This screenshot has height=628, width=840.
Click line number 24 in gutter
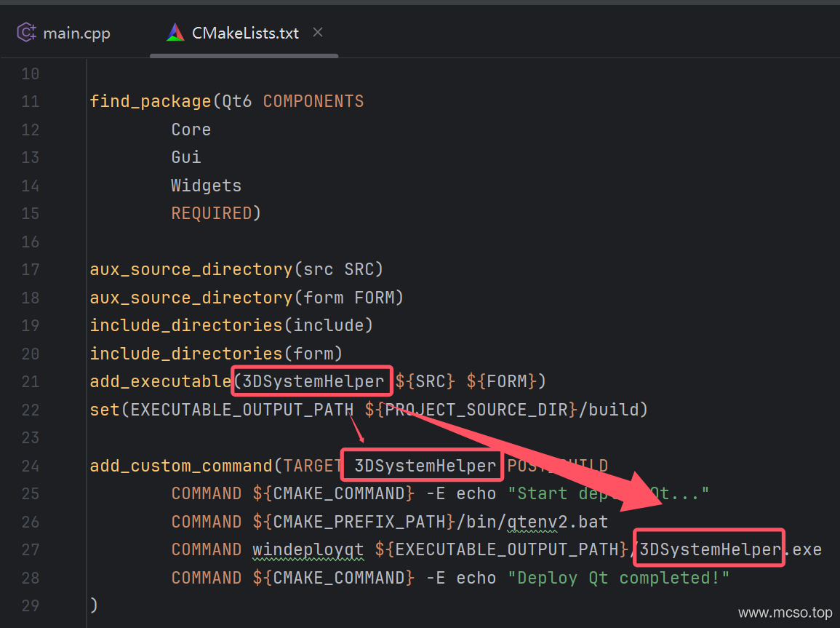tap(30, 466)
